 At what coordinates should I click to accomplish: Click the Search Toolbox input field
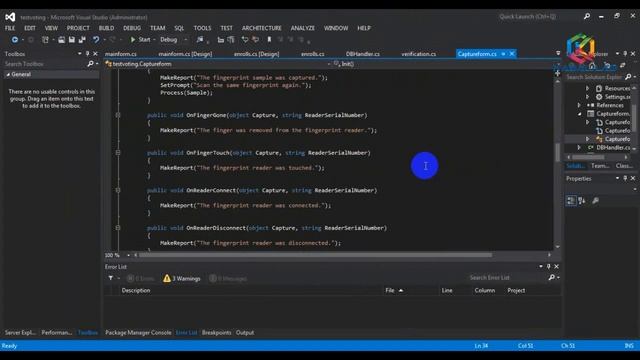45,64
